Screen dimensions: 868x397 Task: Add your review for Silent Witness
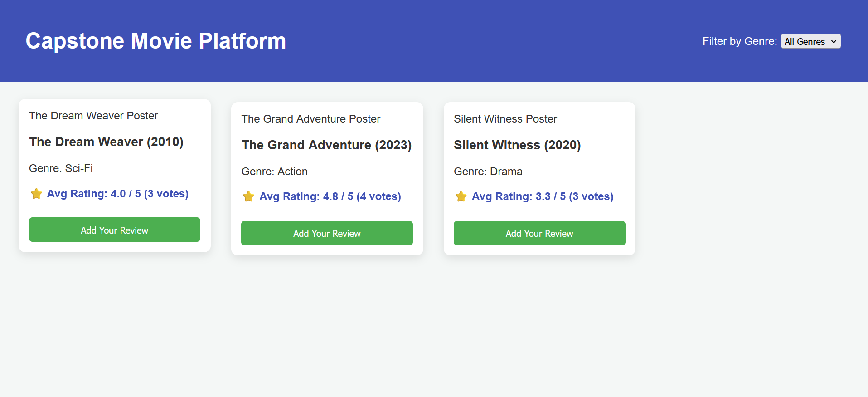(539, 233)
